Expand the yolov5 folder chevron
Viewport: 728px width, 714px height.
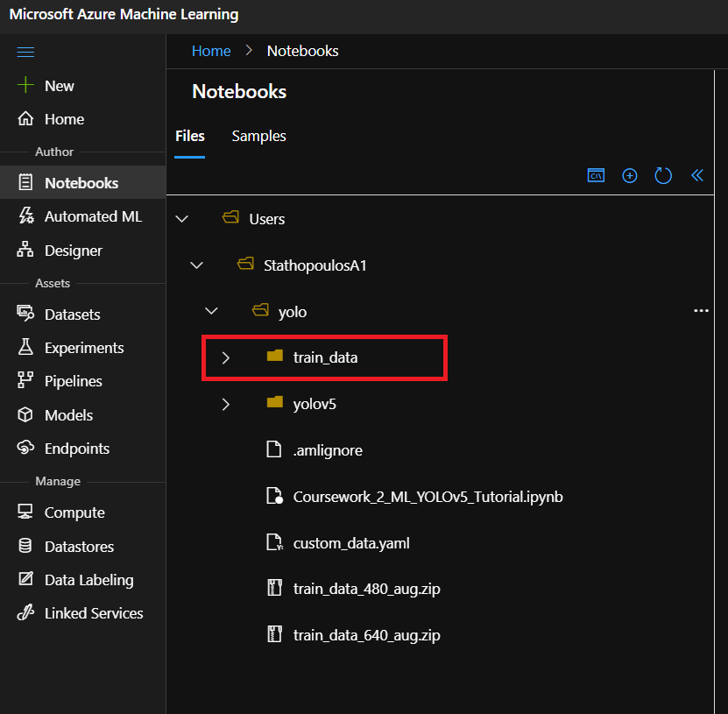(x=226, y=405)
